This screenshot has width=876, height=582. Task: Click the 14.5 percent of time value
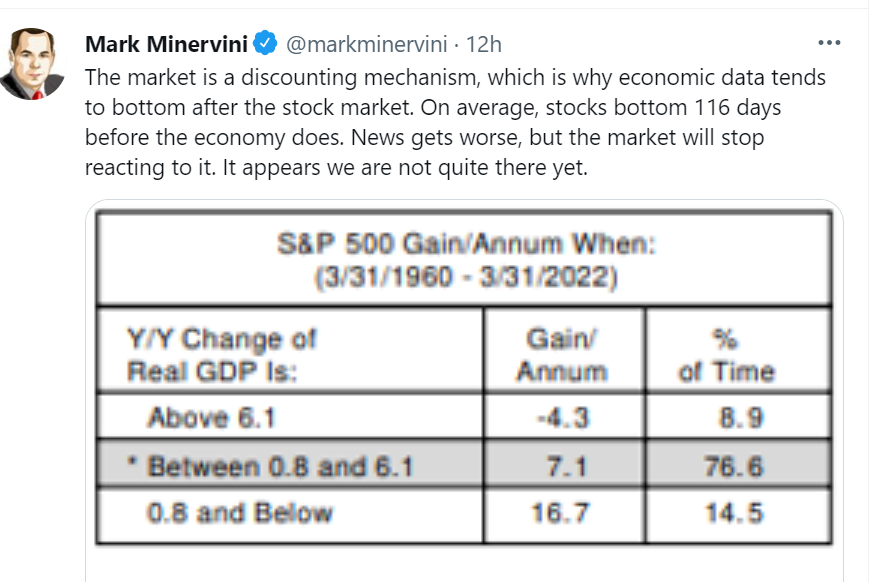click(738, 514)
